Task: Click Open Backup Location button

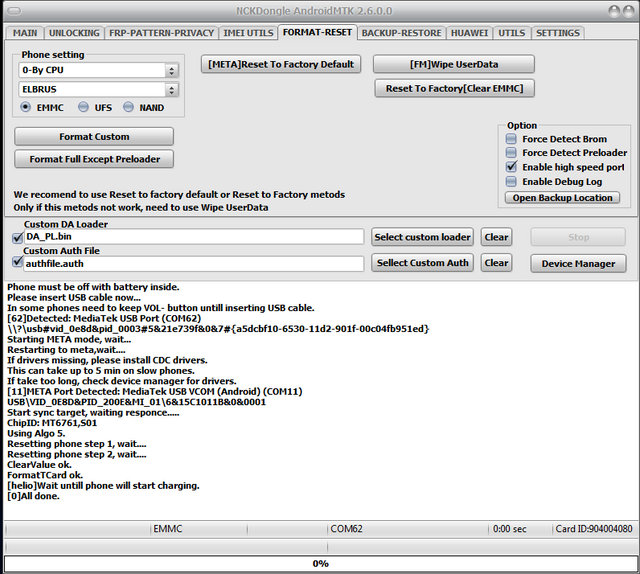Action: click(562, 198)
